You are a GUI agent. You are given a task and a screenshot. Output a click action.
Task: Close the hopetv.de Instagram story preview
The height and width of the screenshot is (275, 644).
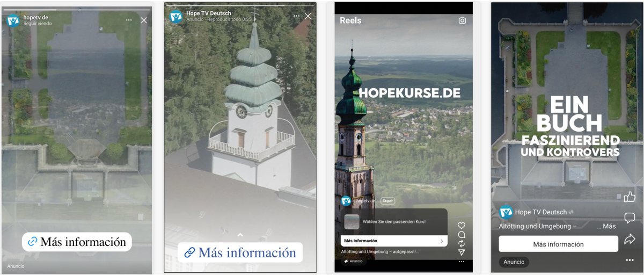[x=143, y=20]
